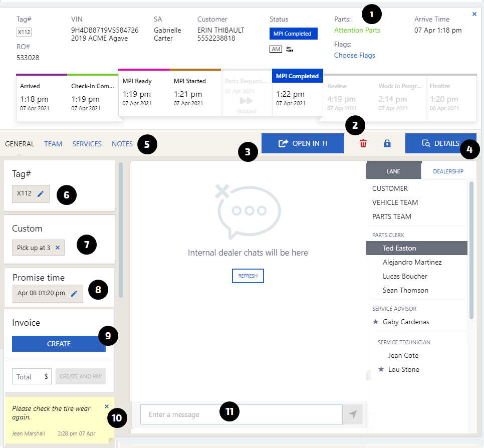Click the red trash delete icon
The image size is (484, 448).
pos(363,144)
